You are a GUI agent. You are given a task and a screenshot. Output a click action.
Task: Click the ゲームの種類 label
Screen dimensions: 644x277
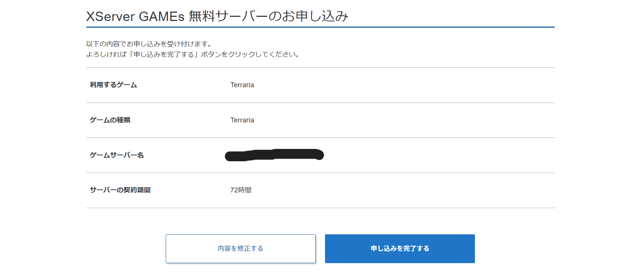(x=109, y=120)
